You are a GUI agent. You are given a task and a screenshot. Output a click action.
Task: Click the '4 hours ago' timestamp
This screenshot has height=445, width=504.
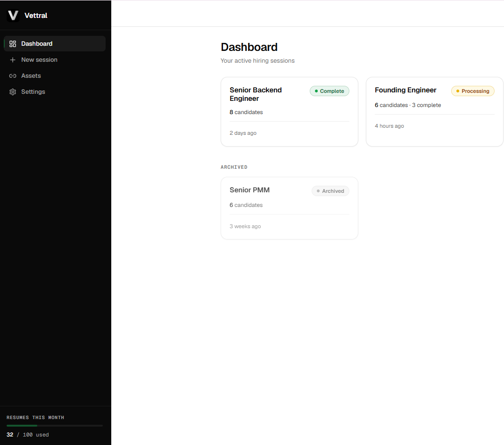tap(389, 126)
